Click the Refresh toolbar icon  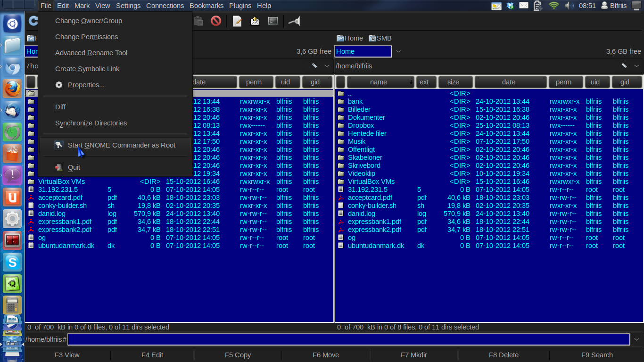33,21
